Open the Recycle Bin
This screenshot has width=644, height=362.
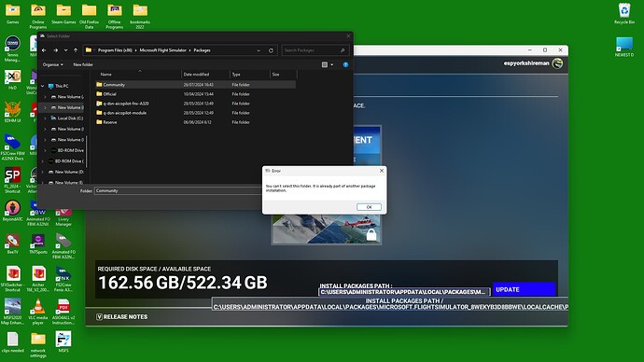coord(624,14)
